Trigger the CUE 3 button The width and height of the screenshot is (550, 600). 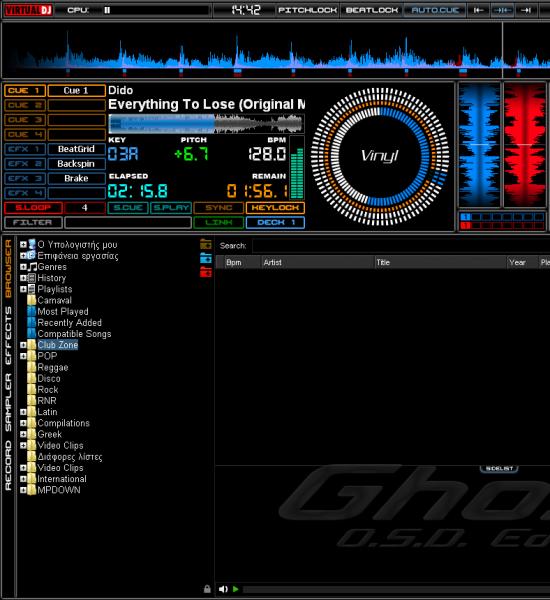tap(25, 120)
